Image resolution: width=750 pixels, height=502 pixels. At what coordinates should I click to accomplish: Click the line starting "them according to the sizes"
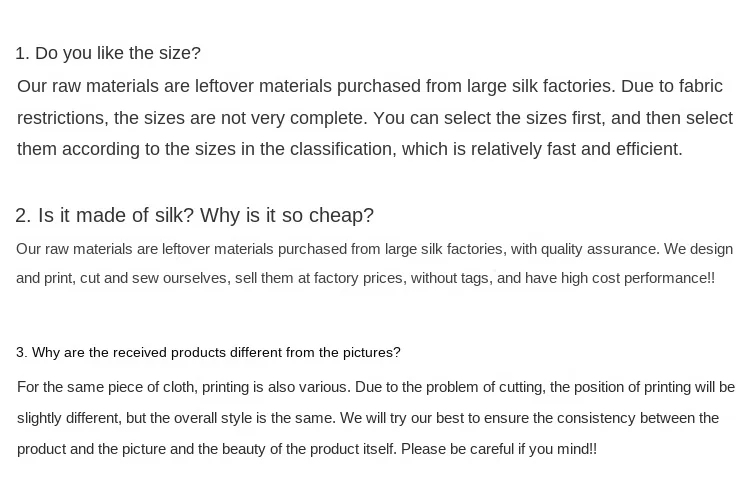pos(350,149)
